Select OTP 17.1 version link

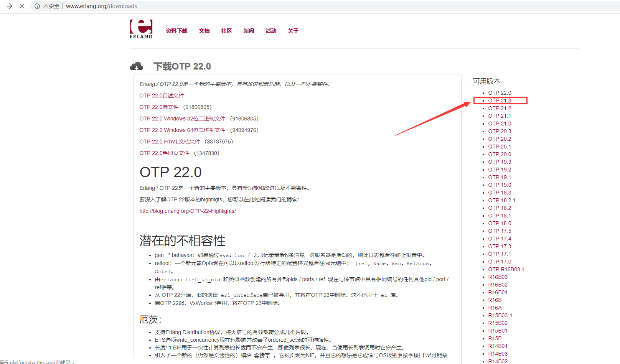[500, 254]
